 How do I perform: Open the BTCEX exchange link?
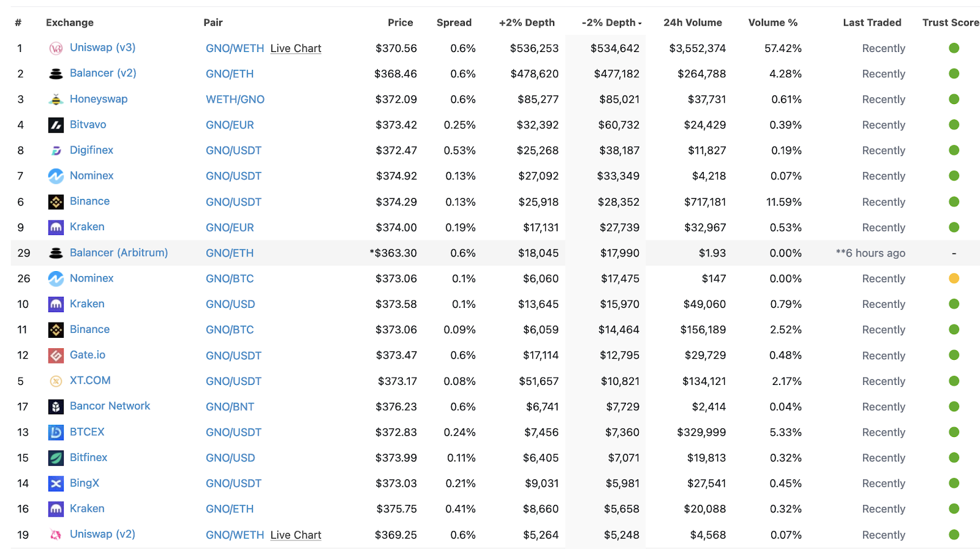[87, 431]
